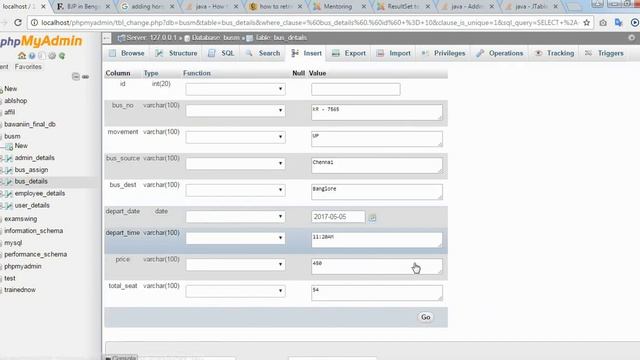The height and width of the screenshot is (360, 640).
Task: Close the 'adding hor' Google tab
Action: 172,7
